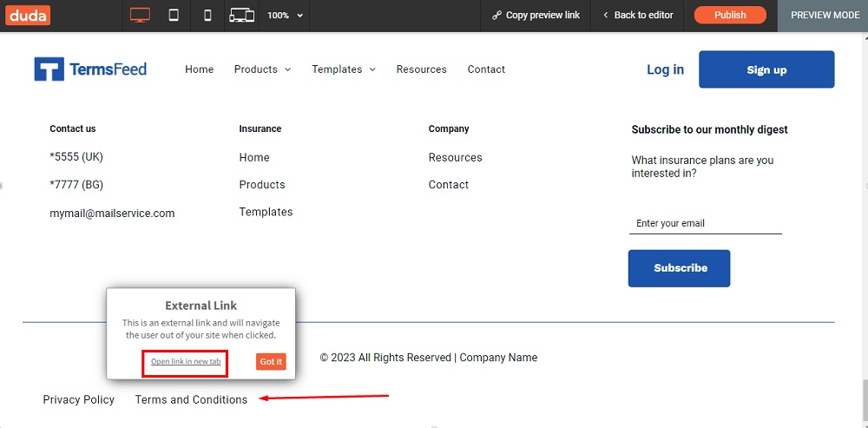Click the copyright 2023 Company Name text

[x=429, y=358]
